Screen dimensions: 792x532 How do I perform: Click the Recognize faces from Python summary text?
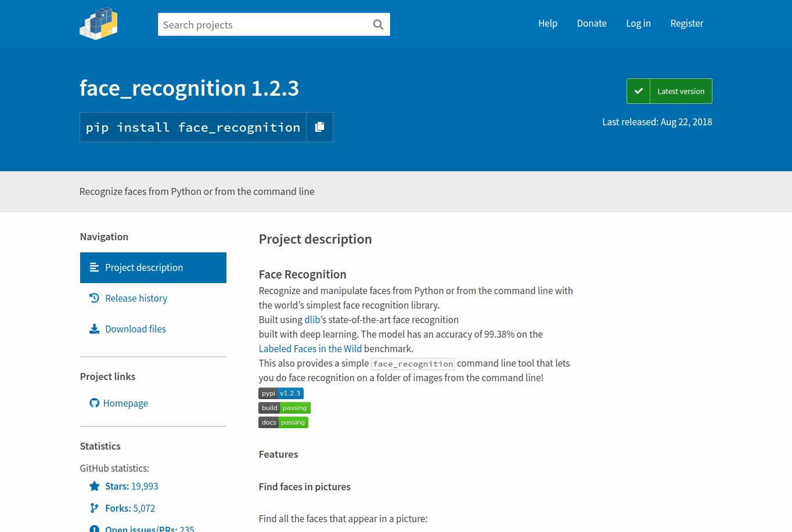click(x=197, y=191)
